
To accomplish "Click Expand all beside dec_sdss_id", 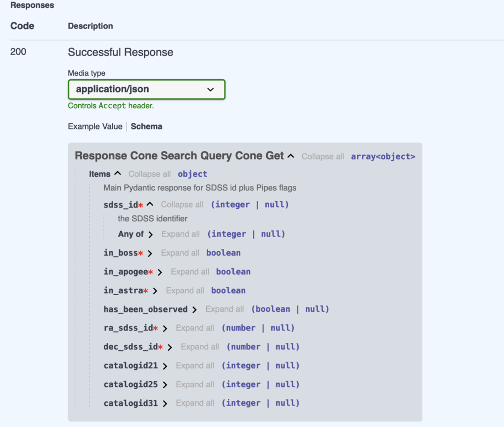I will click(x=200, y=347).
